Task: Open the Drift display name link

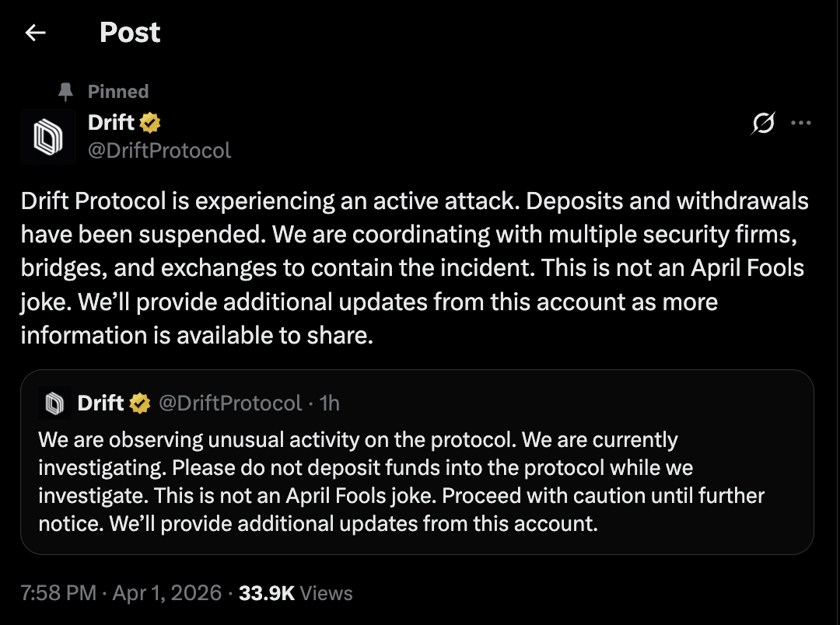Action: pyautogui.click(x=111, y=122)
